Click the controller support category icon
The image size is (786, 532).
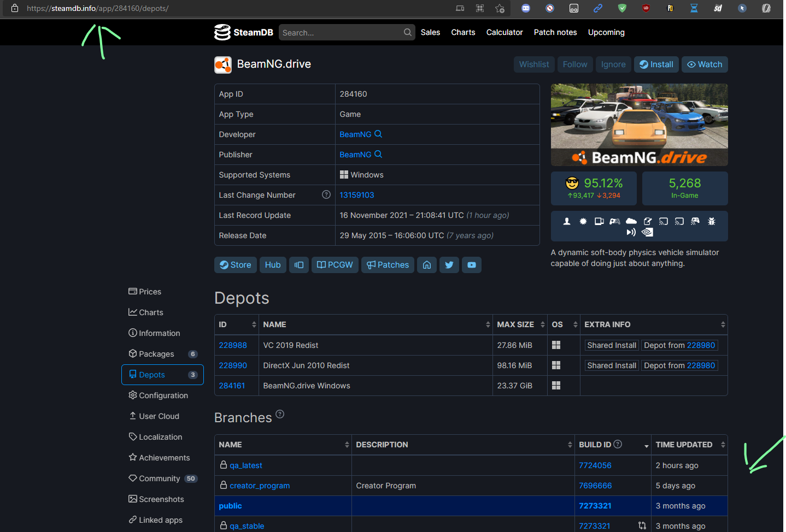click(615, 221)
